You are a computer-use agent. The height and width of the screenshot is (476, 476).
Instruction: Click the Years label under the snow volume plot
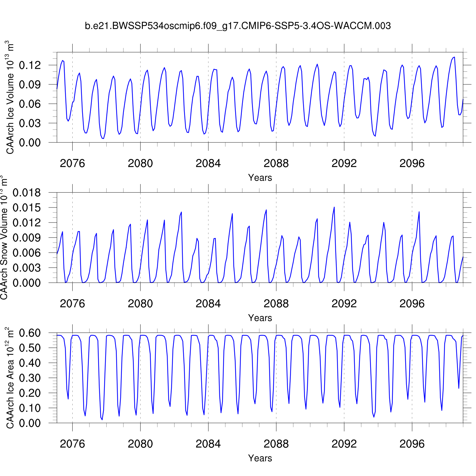(260, 318)
